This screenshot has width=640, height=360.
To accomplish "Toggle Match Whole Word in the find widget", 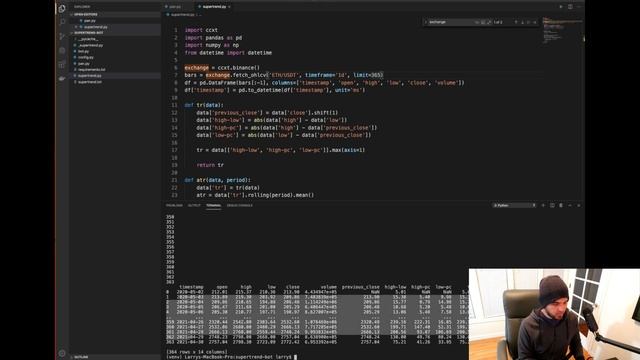I will click(483, 22).
